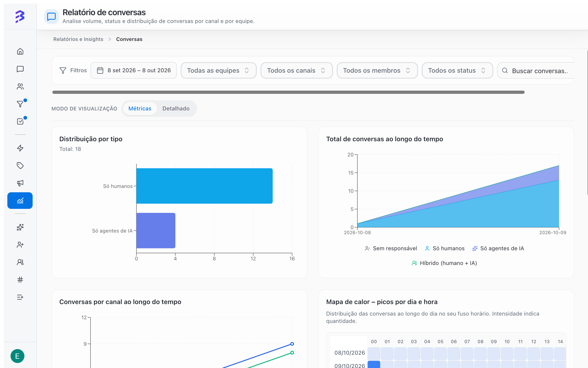The width and height of the screenshot is (588, 368).
Task: Open the teams group sidebar icon
Action: point(20,262)
